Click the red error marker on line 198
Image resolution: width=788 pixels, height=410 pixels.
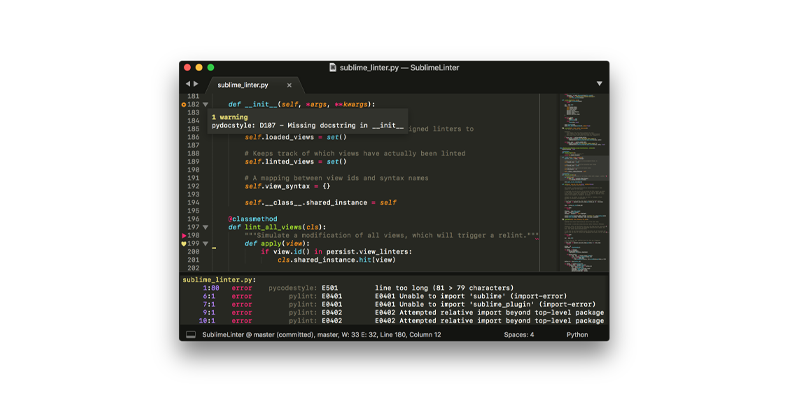coord(184,235)
